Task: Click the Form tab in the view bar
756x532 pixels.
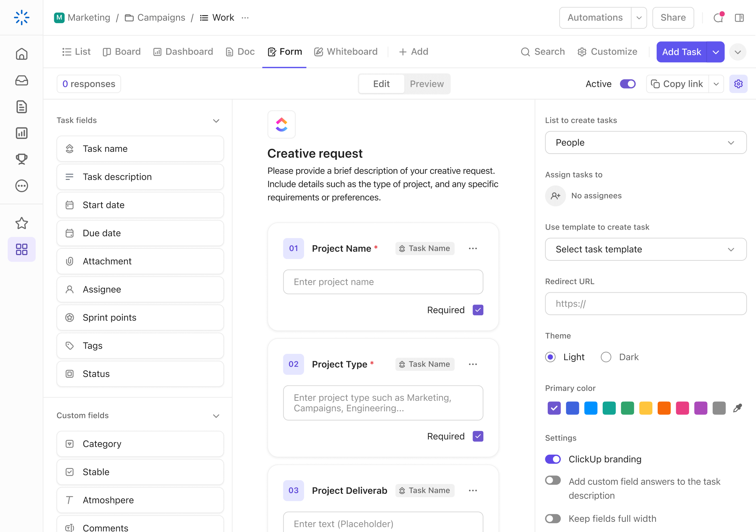Action: point(284,52)
